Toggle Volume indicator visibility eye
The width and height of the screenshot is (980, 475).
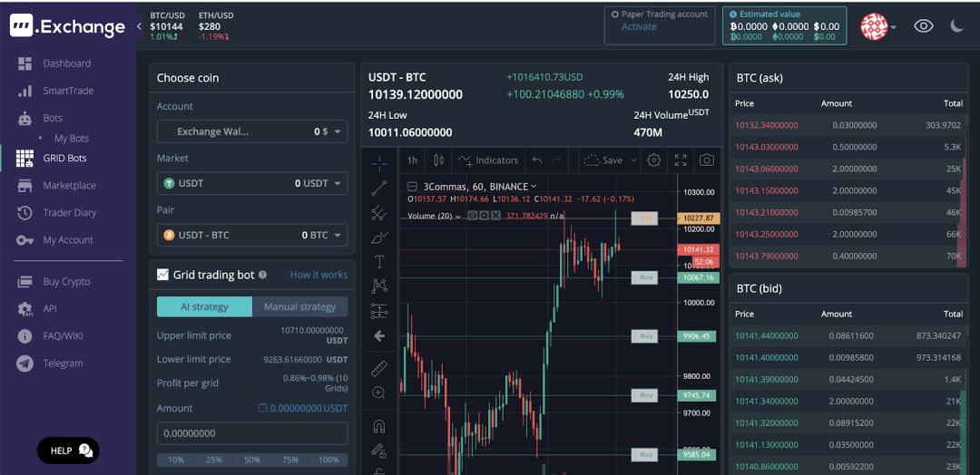pyautogui.click(x=473, y=216)
